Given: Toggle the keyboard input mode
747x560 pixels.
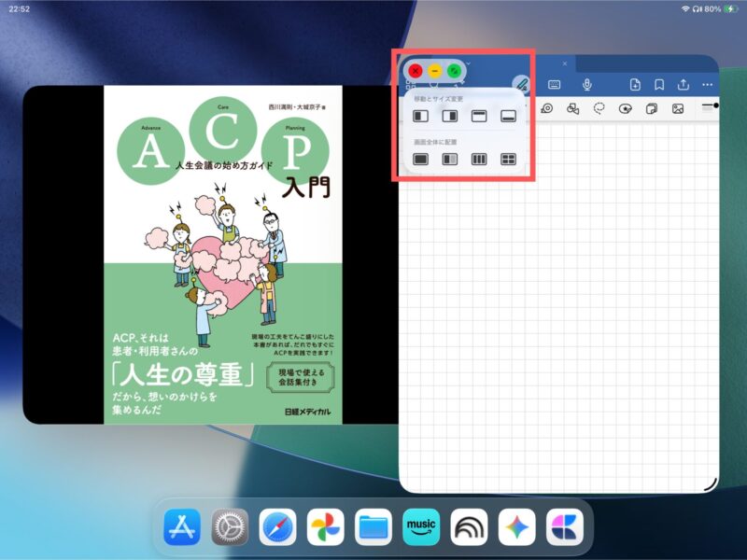Looking at the screenshot, I should click(x=554, y=84).
